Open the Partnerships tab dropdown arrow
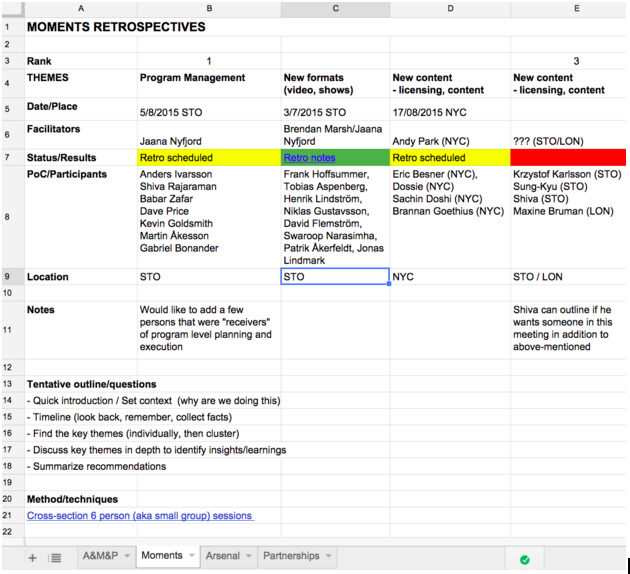Screen dimensions: 630x574 coord(329,556)
